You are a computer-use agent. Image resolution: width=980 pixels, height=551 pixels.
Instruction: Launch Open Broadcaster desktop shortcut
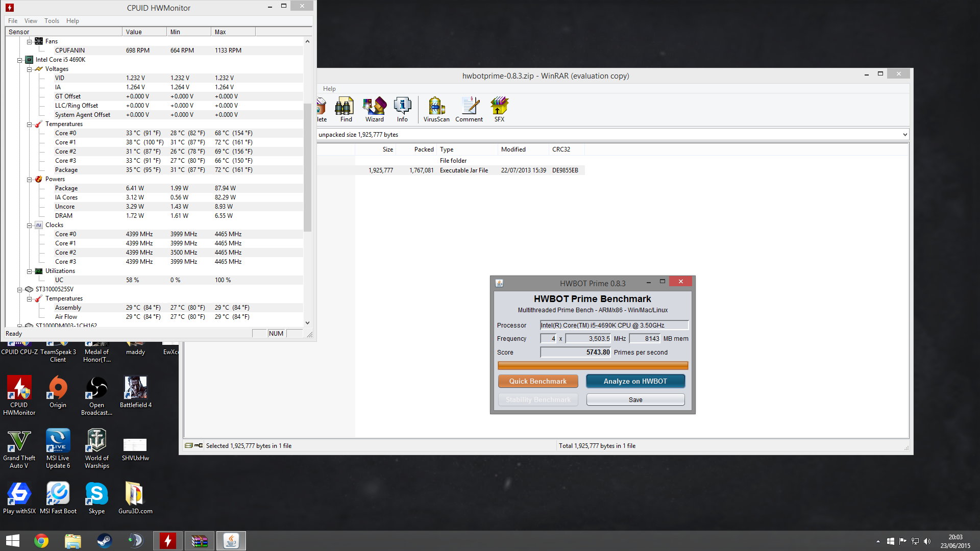pos(96,395)
